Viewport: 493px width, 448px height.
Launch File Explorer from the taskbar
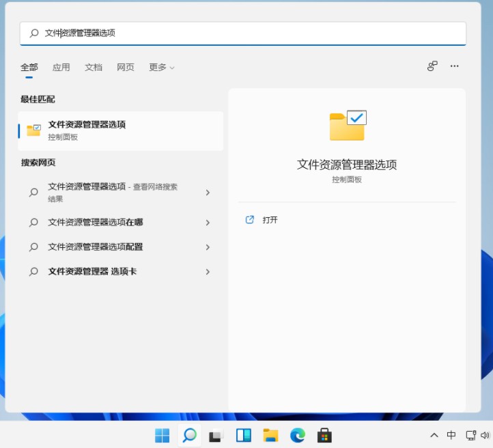pos(270,435)
